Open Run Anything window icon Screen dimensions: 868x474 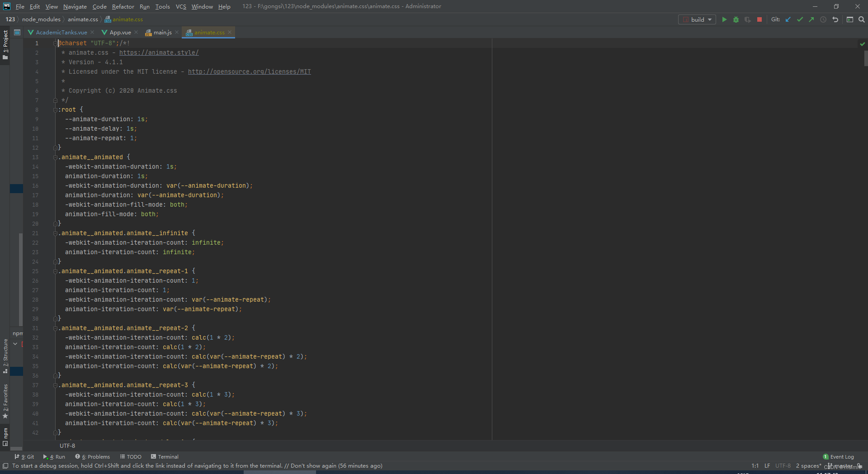click(850, 19)
